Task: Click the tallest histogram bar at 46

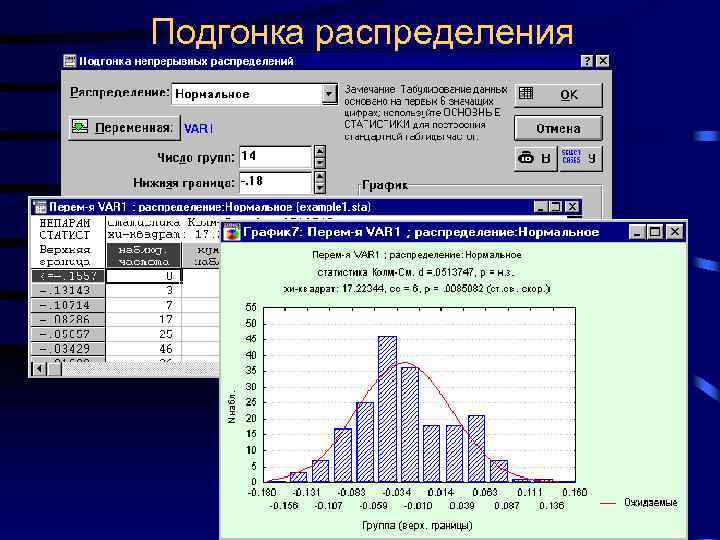Action: coord(388,409)
